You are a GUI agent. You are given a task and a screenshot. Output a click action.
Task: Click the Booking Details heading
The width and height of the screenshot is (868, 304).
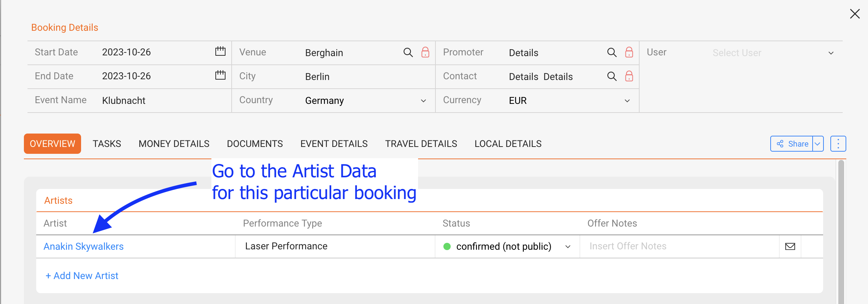point(64,28)
